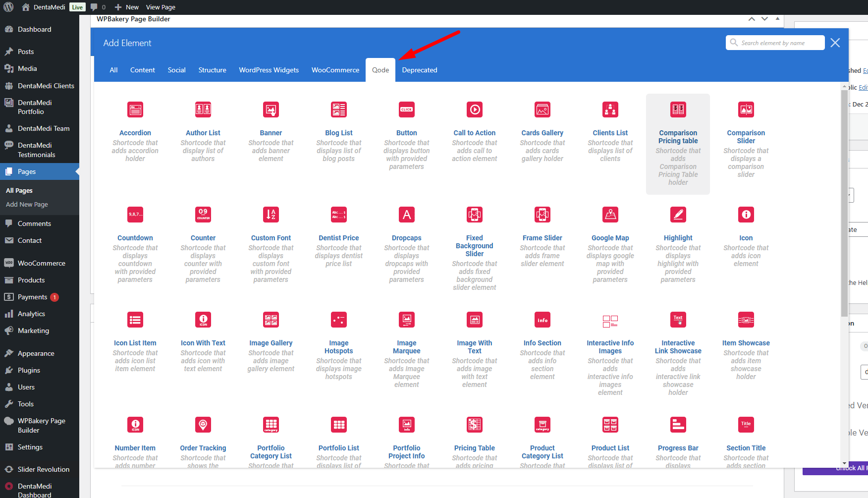
Task: Add the Call to Action icon
Action: click(475, 110)
